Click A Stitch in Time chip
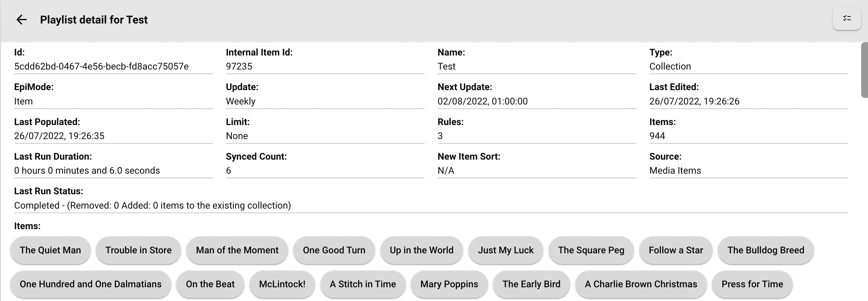868x301 pixels. coord(363,284)
